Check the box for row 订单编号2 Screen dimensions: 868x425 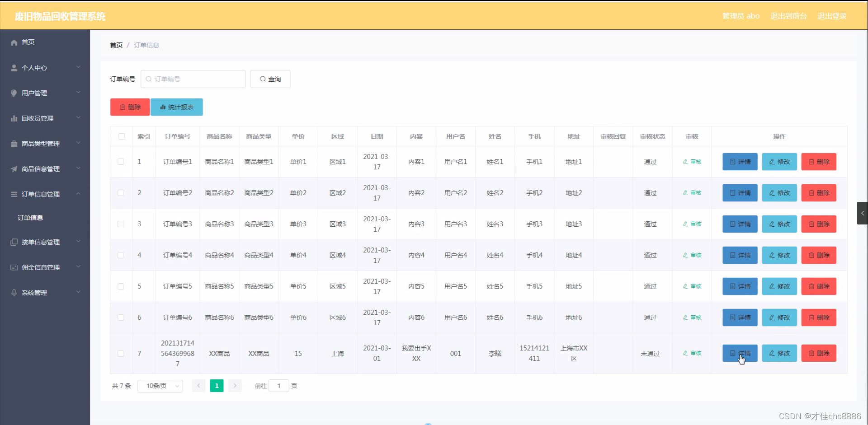[x=121, y=193]
